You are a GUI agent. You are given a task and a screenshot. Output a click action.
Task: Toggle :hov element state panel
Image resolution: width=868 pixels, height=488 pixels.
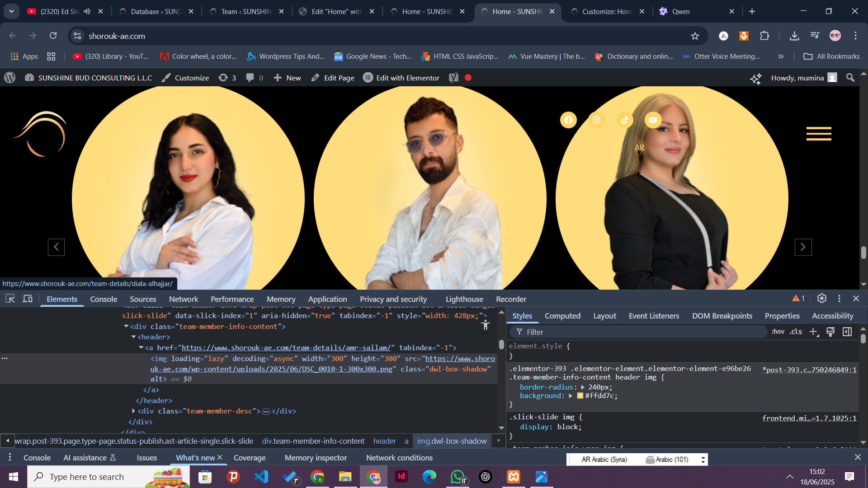pyautogui.click(x=778, y=332)
